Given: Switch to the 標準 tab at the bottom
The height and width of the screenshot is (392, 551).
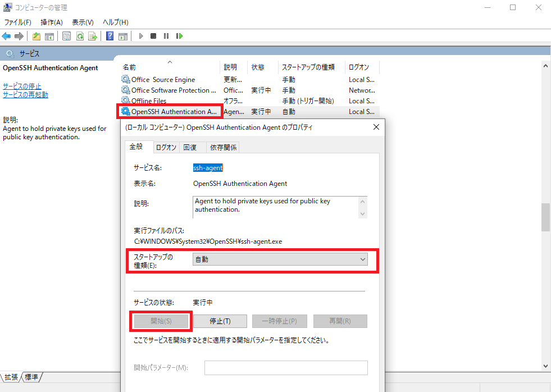Looking at the screenshot, I should pos(31,377).
